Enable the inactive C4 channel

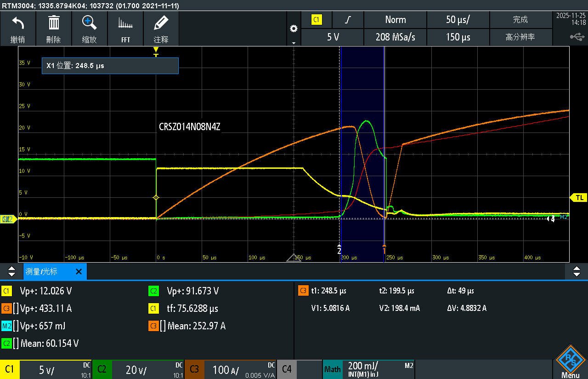click(x=300, y=369)
